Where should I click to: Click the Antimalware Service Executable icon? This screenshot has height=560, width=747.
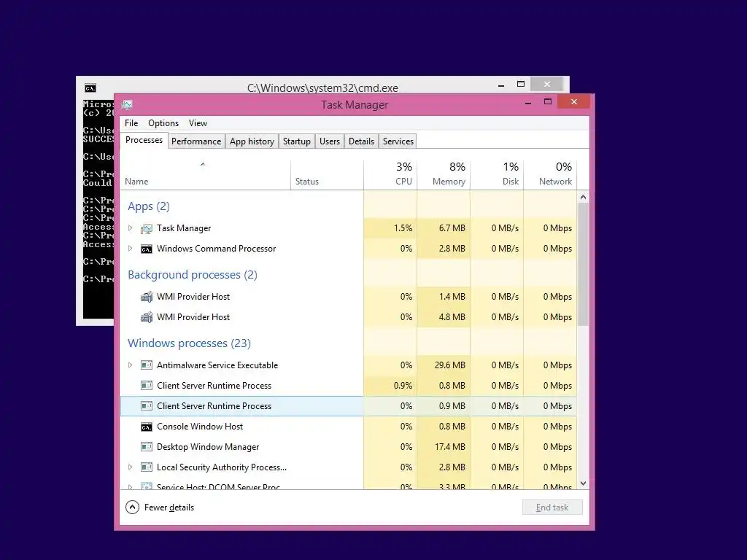click(146, 365)
